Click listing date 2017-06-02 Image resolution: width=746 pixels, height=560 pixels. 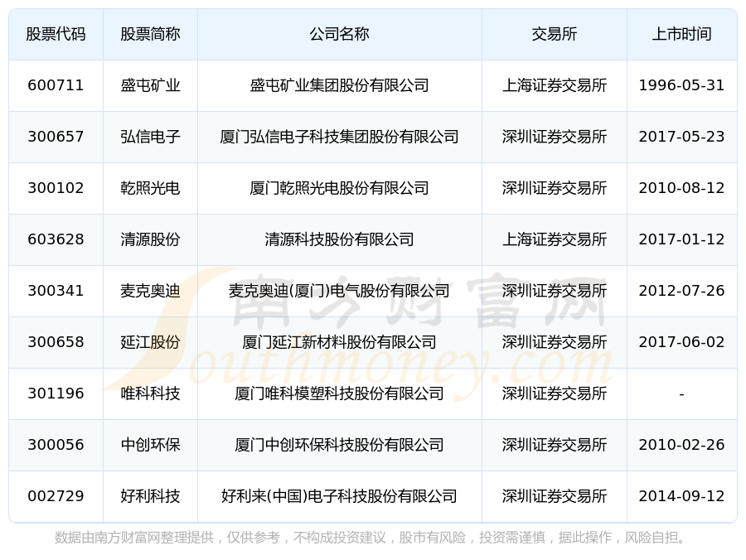(682, 342)
